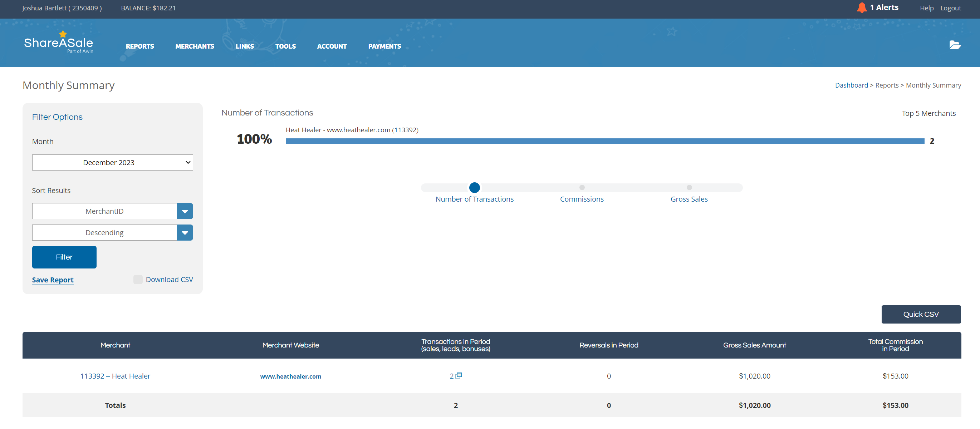Click the Number of Transactions chart label
The width and height of the screenshot is (980, 429).
(x=474, y=199)
